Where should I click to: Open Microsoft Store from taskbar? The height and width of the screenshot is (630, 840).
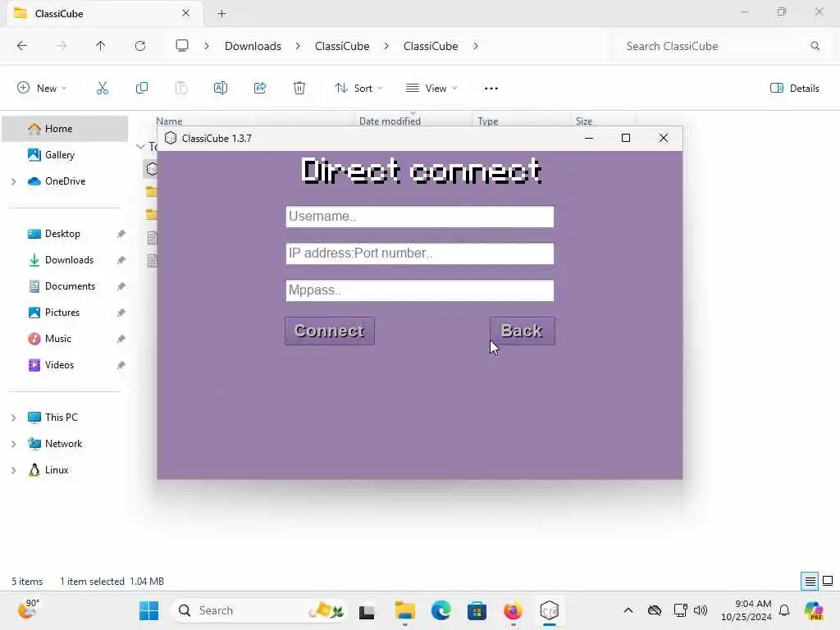tap(477, 610)
